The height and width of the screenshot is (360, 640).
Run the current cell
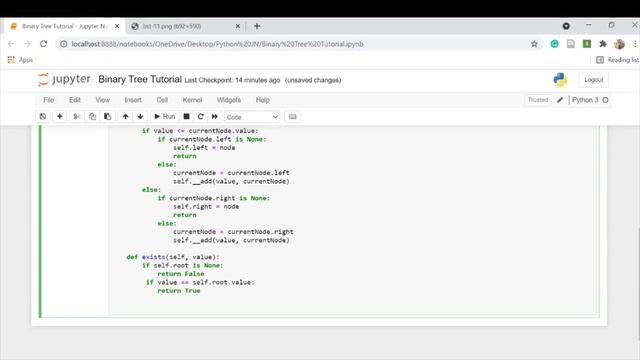point(164,117)
